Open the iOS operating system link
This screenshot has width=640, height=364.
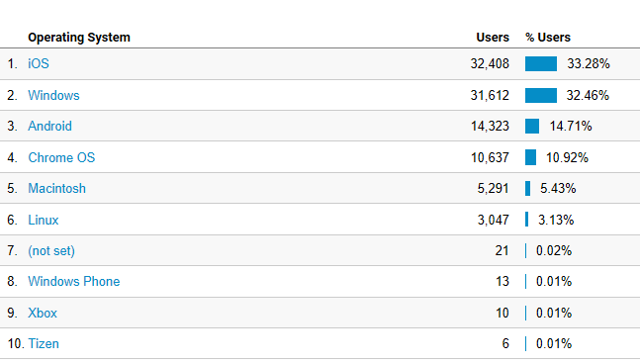tap(39, 63)
